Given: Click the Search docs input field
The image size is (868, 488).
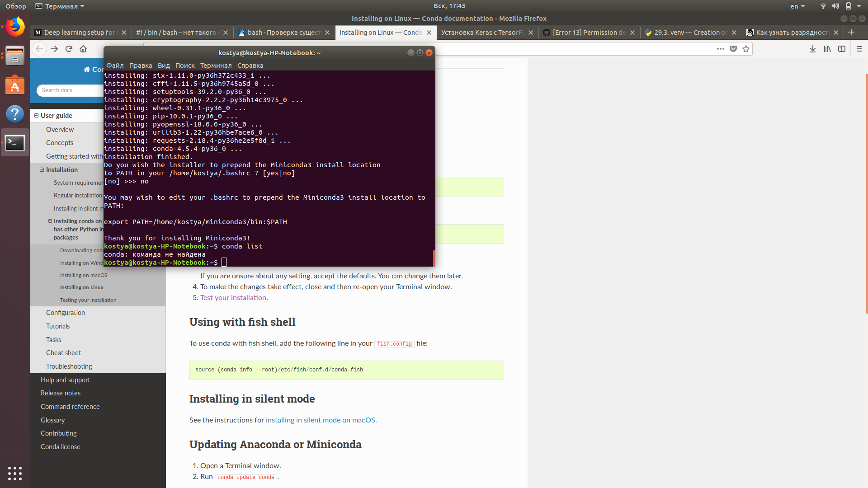Looking at the screenshot, I should 70,90.
